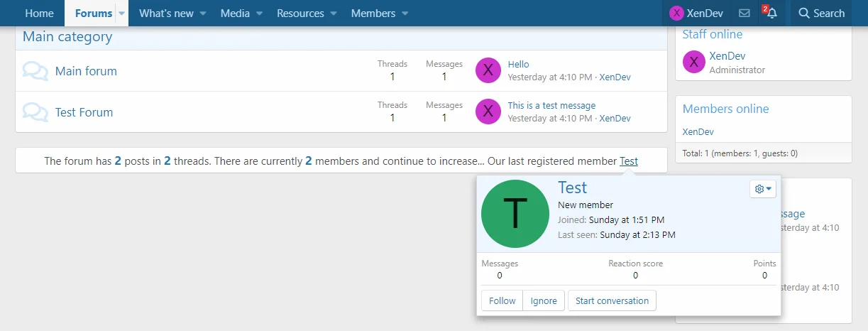
Task: Open the Members navigation item
Action: 373,13
